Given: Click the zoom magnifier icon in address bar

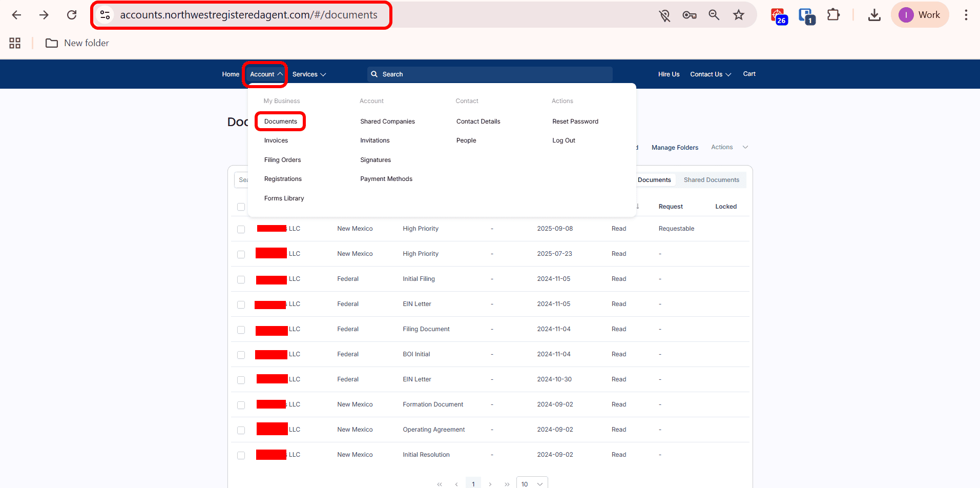Looking at the screenshot, I should click(x=714, y=15).
